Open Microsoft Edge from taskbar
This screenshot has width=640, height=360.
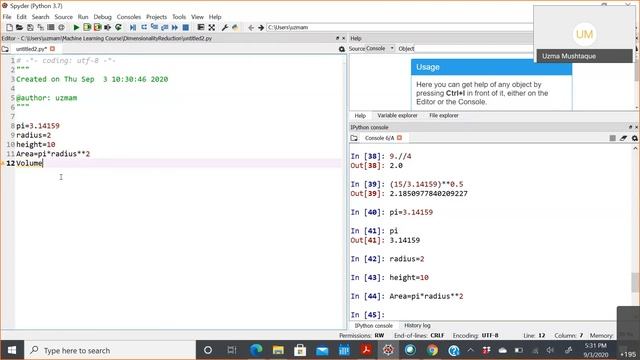click(256, 350)
